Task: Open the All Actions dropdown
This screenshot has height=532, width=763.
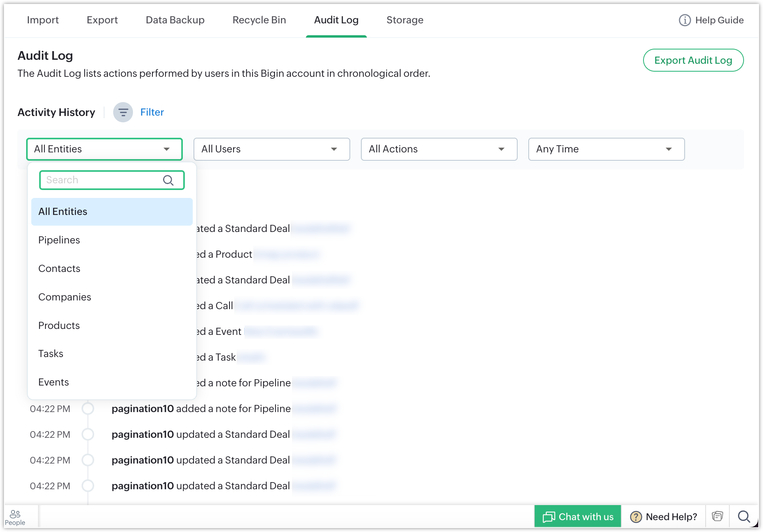Action: coord(439,149)
